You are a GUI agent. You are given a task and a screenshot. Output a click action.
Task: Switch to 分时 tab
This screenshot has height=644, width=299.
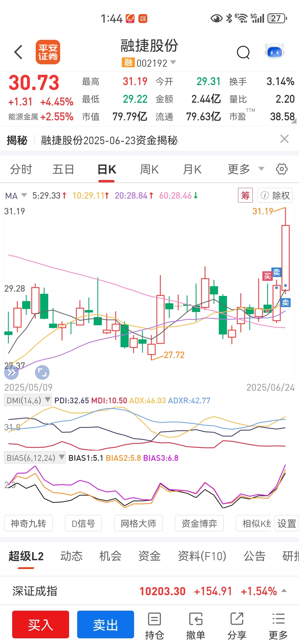21,169
